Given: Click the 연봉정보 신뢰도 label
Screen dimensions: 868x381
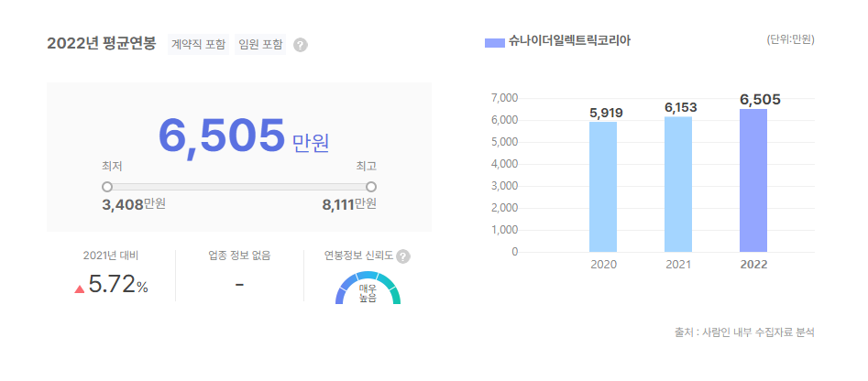Looking at the screenshot, I should tap(358, 256).
